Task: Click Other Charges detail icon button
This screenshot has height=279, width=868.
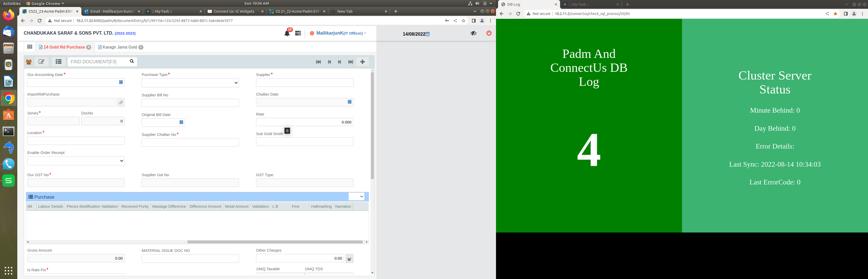Action: [350, 259]
